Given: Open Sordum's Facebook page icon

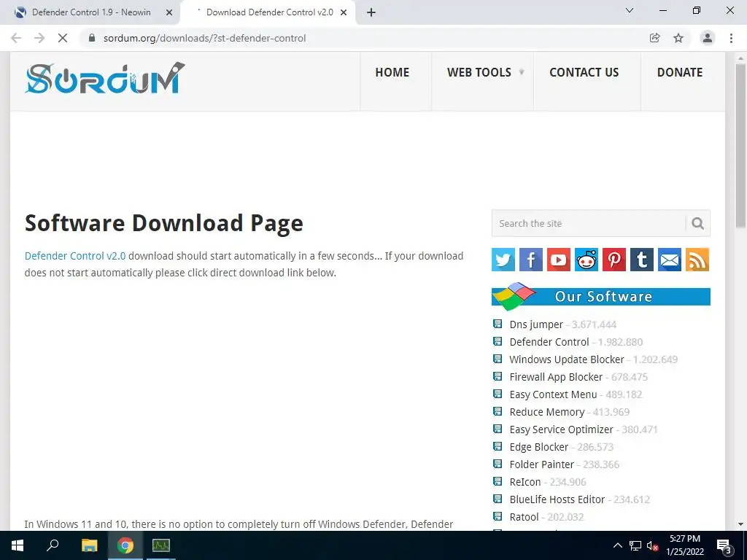Looking at the screenshot, I should (x=531, y=260).
